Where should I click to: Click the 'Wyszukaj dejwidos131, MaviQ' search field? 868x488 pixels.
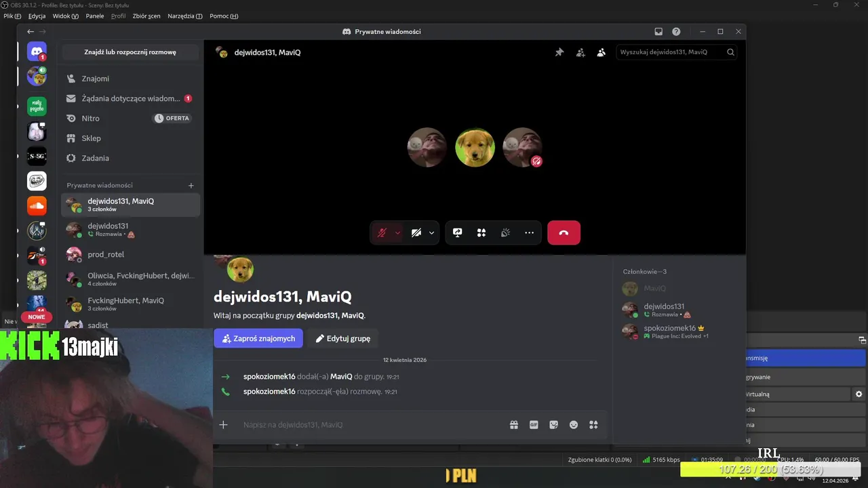pyautogui.click(x=676, y=52)
